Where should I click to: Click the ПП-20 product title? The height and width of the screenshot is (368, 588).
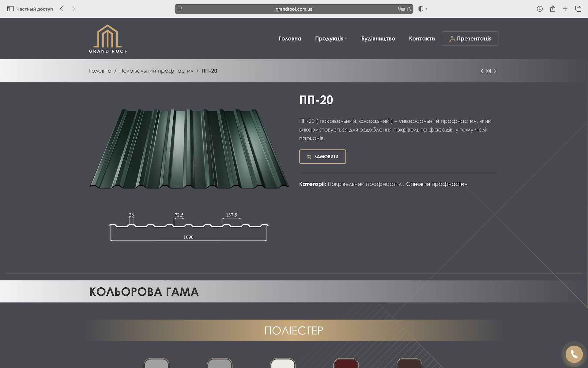(x=316, y=100)
